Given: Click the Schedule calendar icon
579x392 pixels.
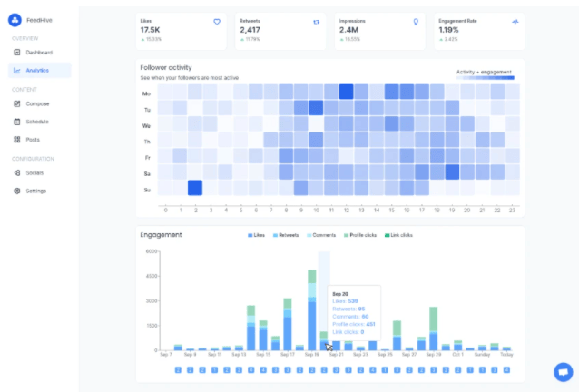Looking at the screenshot, I should [16, 121].
